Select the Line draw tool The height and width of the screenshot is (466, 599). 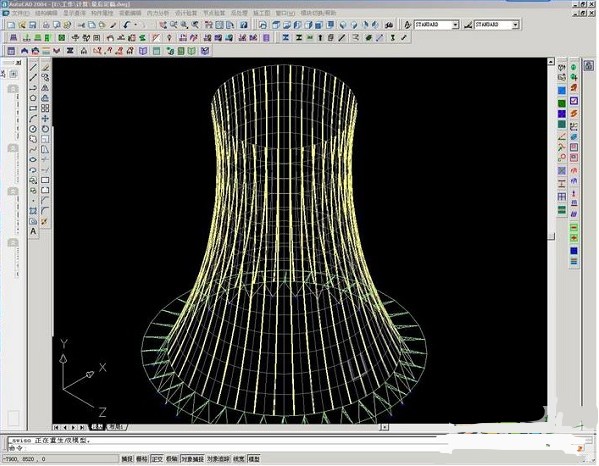[x=33, y=67]
